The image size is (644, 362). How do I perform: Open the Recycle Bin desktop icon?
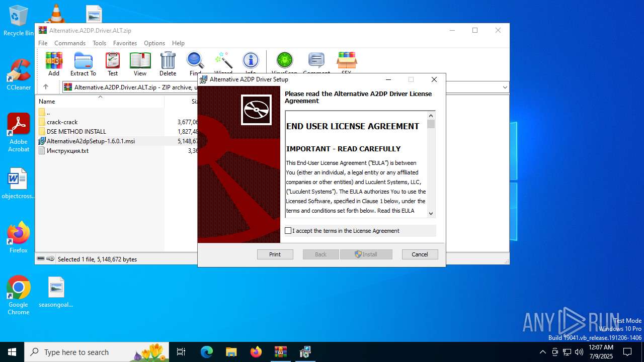pos(19,21)
